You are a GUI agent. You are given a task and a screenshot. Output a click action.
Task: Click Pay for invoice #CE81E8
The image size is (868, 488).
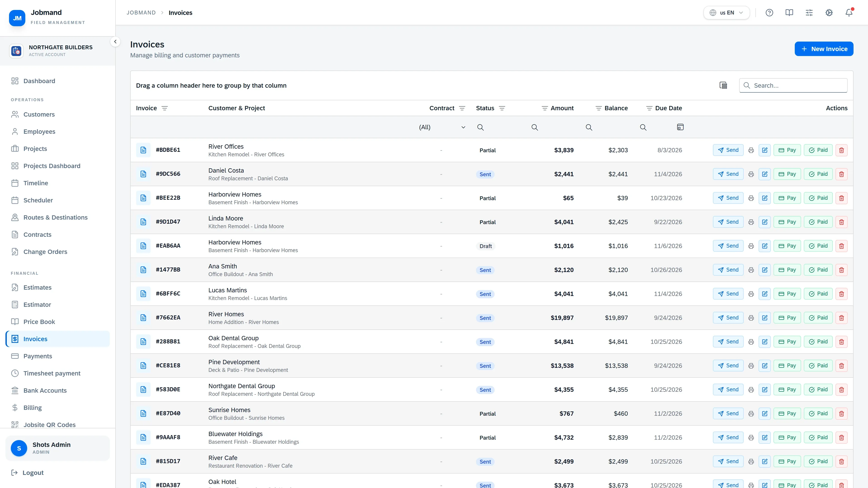(x=787, y=365)
